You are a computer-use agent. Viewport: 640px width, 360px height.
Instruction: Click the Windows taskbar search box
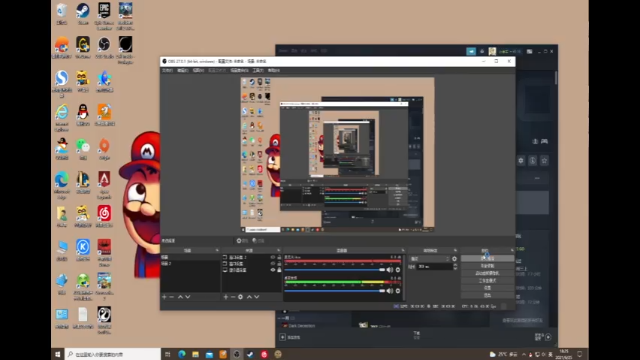[x=113, y=354]
